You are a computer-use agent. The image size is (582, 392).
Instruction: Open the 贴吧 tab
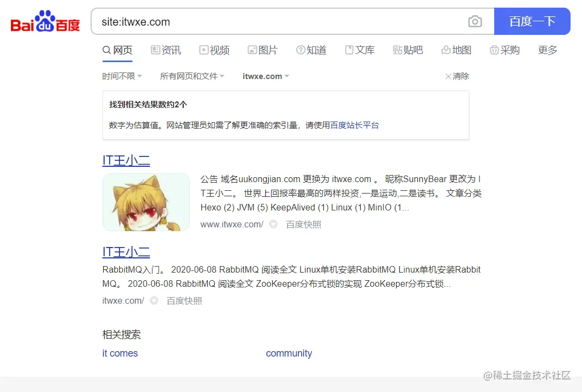[x=408, y=50]
